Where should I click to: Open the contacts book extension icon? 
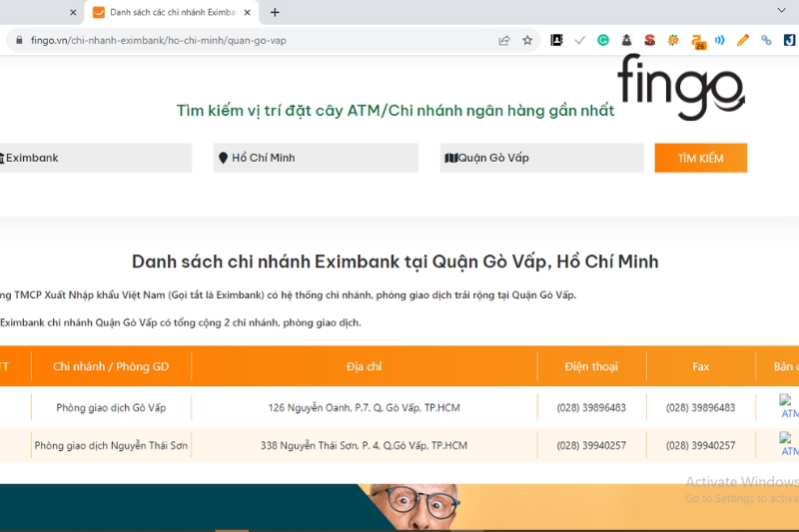(x=556, y=40)
